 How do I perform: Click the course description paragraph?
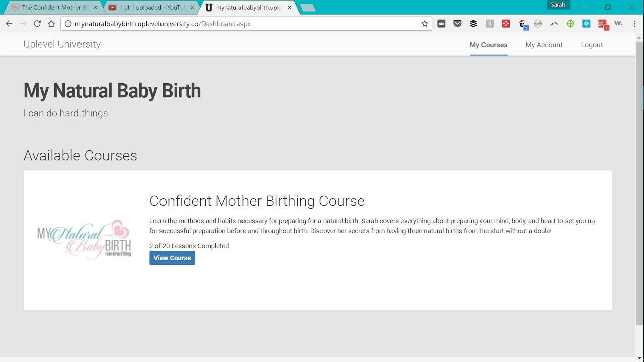pos(372,226)
